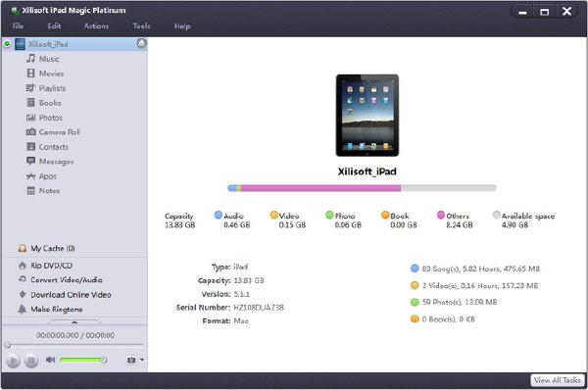The height and width of the screenshot is (390, 588).
Task: Open the Tools menu
Action: [141, 25]
